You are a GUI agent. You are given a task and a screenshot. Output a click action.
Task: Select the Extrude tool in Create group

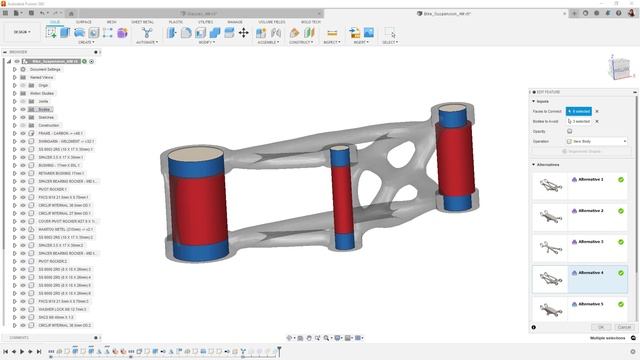65,33
